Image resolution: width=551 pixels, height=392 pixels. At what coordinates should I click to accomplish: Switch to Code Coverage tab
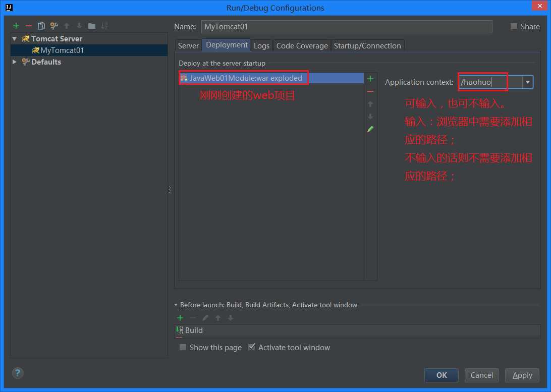[302, 46]
